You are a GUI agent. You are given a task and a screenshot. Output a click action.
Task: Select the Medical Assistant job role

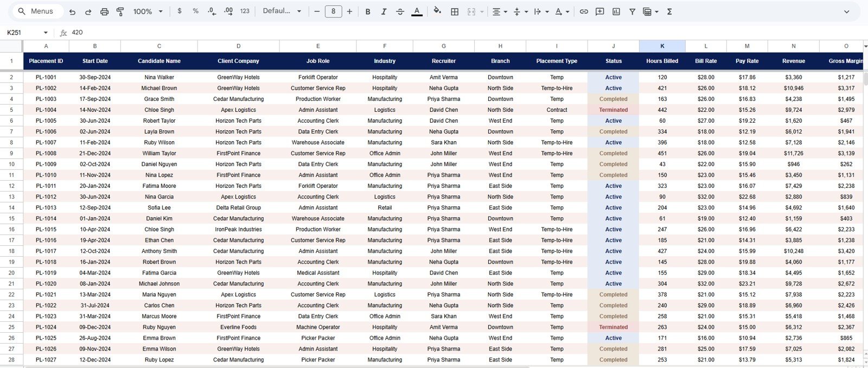click(318, 272)
